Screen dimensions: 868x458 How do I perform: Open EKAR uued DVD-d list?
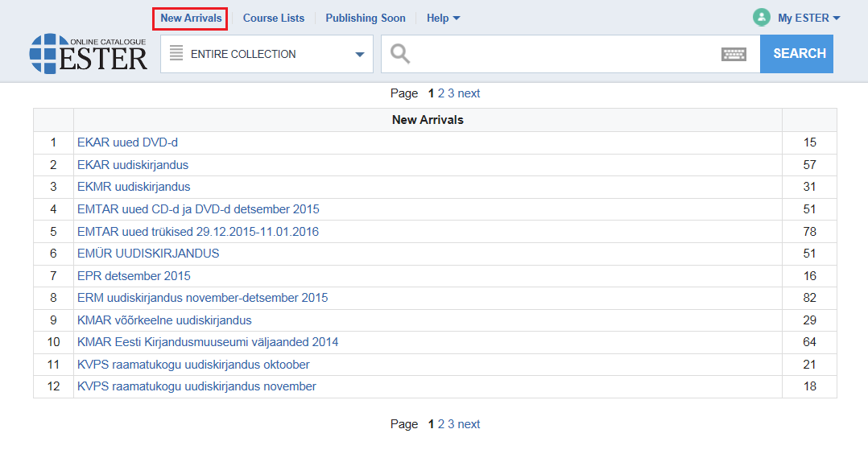tap(127, 142)
